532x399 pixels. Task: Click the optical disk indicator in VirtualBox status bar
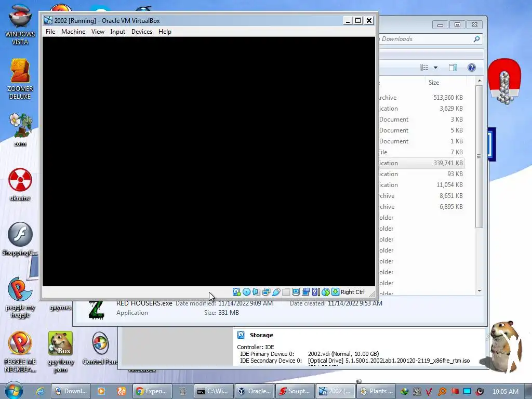pyautogui.click(x=247, y=292)
